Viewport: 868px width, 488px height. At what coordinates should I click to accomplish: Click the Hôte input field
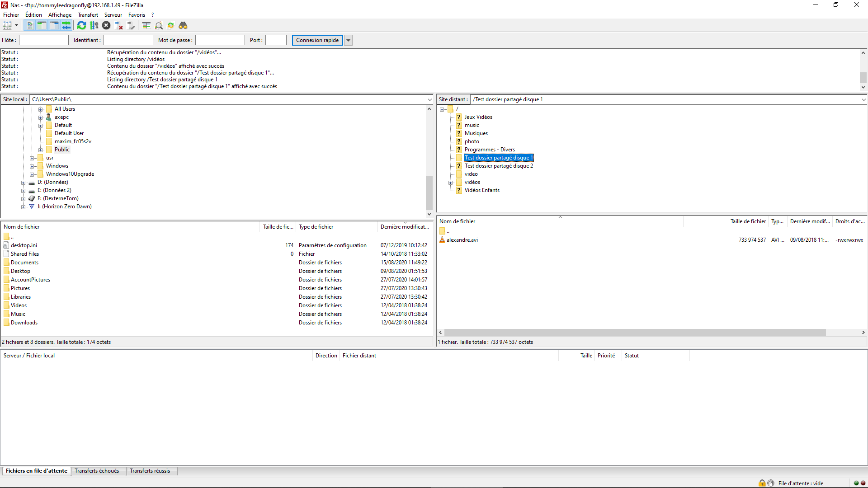click(x=44, y=40)
